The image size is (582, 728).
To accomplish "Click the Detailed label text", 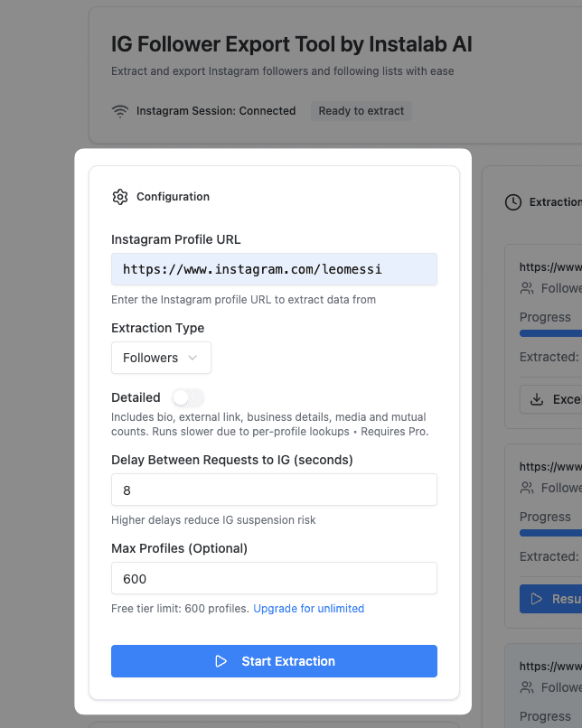I will tap(136, 398).
